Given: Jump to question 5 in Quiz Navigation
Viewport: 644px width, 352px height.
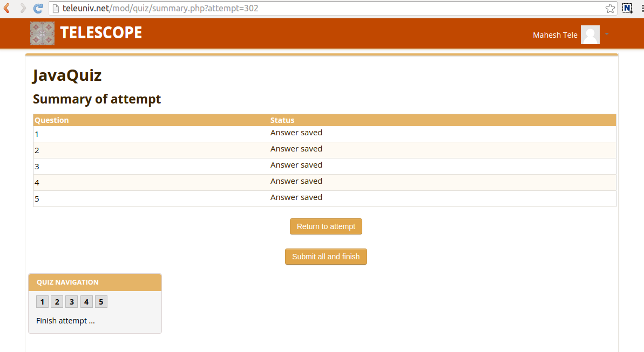Looking at the screenshot, I should pos(101,302).
